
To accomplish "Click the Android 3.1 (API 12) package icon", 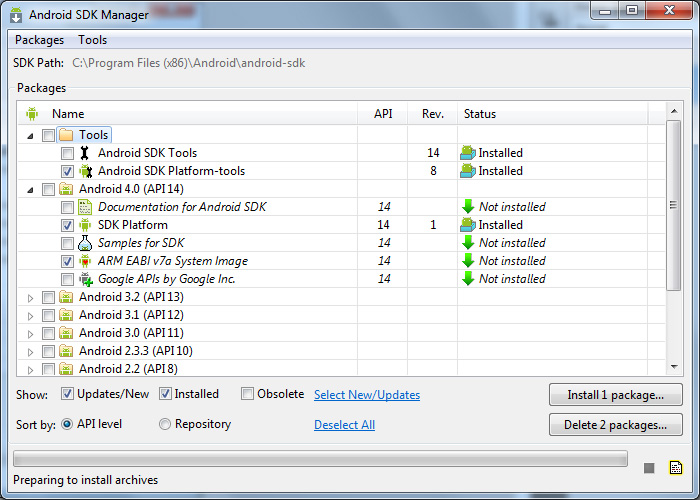I will click(x=66, y=315).
